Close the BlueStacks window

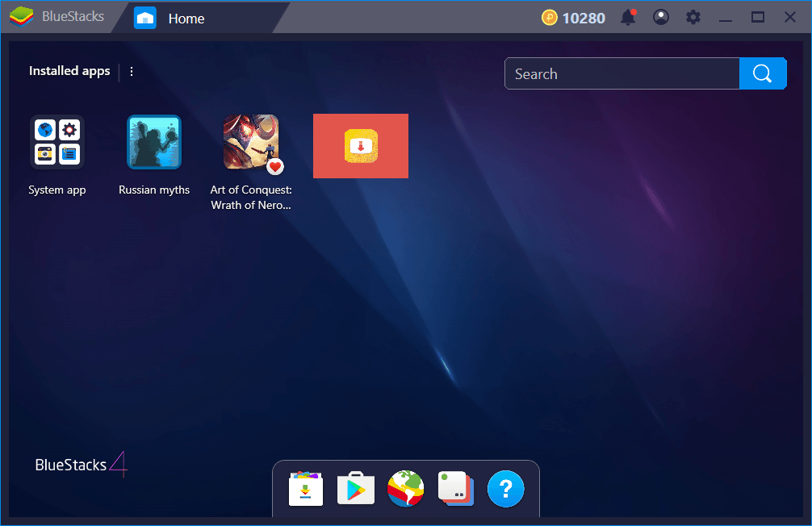[x=789, y=18]
